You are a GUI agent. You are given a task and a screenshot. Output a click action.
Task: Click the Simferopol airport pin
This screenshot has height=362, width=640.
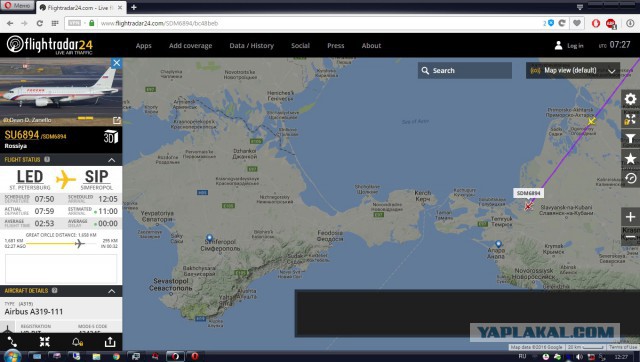(209, 238)
